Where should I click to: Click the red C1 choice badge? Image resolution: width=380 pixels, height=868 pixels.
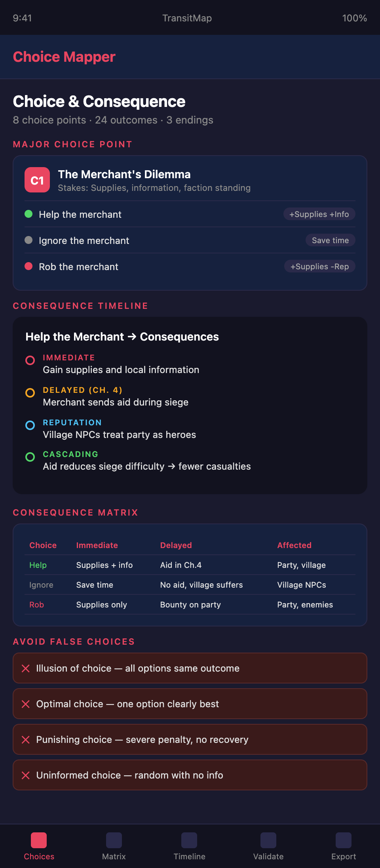pyautogui.click(x=37, y=180)
